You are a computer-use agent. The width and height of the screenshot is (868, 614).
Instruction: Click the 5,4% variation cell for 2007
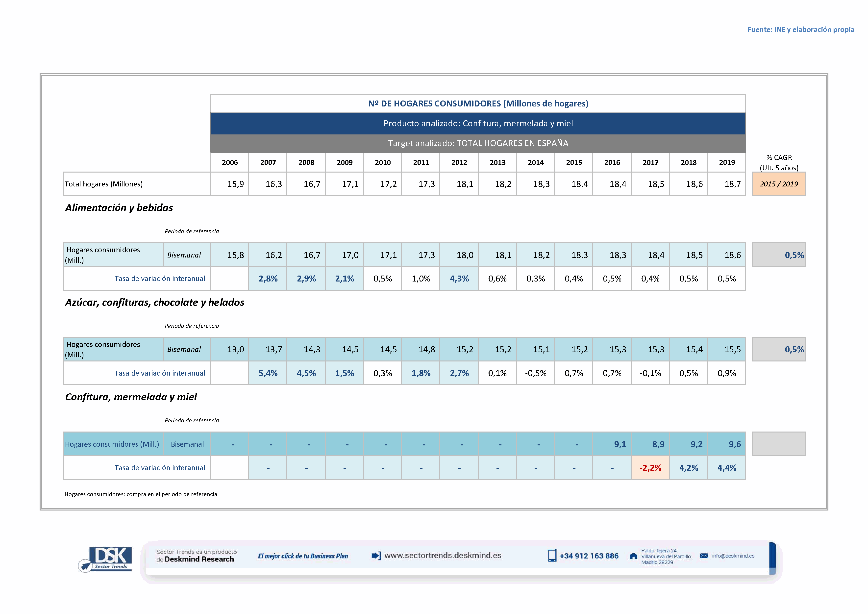click(x=268, y=374)
